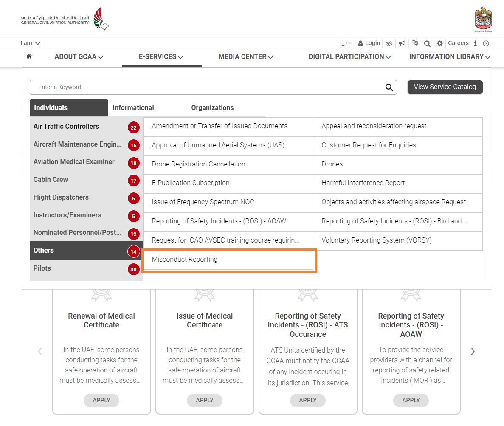Expand the 'I am' dropdown

click(31, 43)
